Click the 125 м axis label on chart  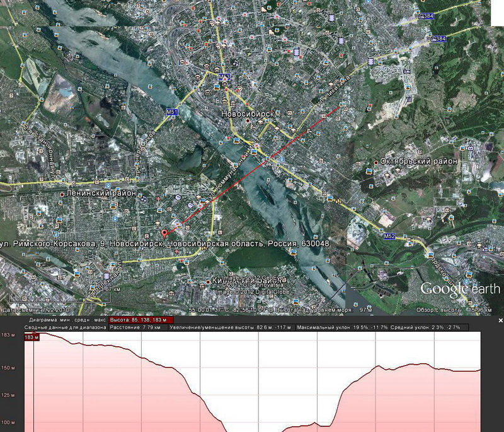8,395
